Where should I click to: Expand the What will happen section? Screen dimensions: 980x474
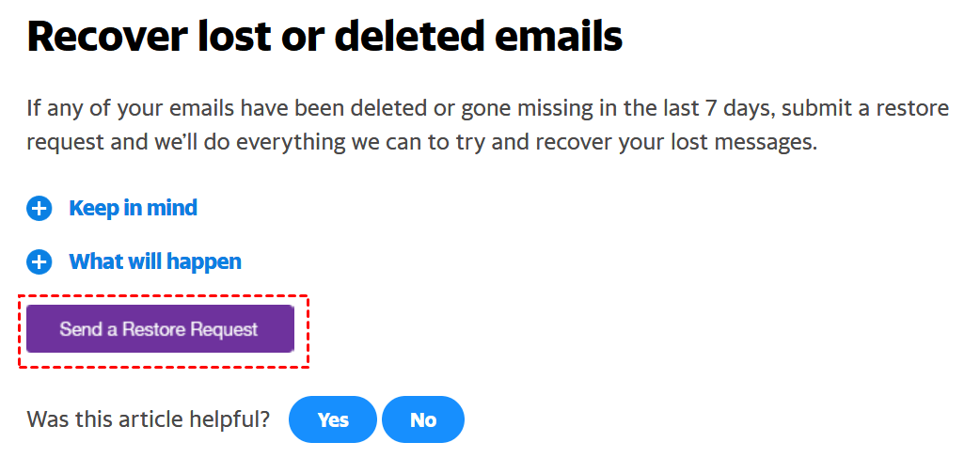click(x=155, y=261)
